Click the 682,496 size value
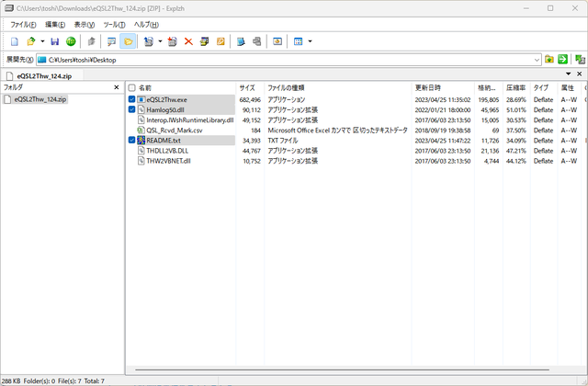The image size is (588, 386). (250, 100)
